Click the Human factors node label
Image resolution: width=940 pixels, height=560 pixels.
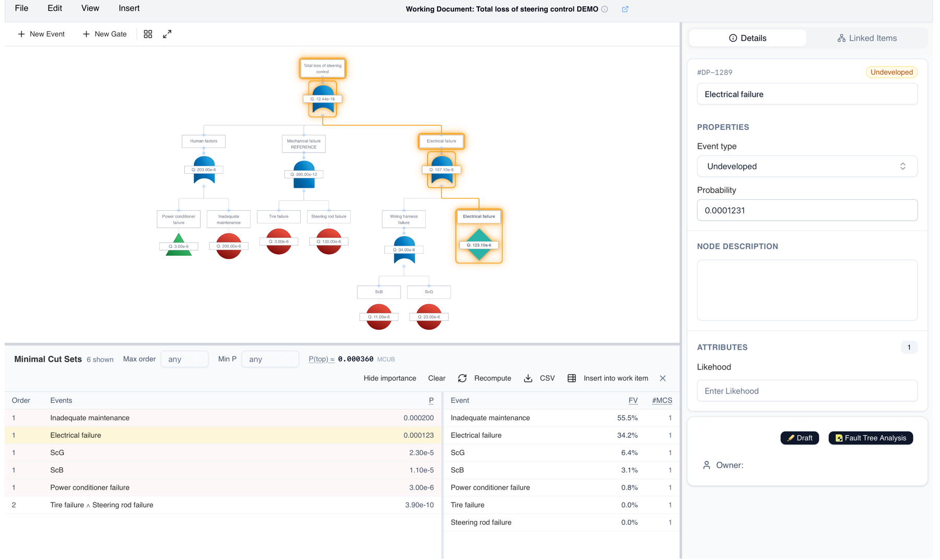[204, 141]
